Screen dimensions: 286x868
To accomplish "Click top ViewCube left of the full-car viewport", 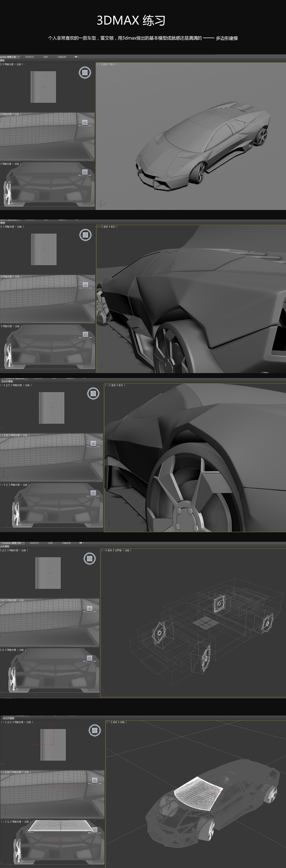I will pos(85,73).
